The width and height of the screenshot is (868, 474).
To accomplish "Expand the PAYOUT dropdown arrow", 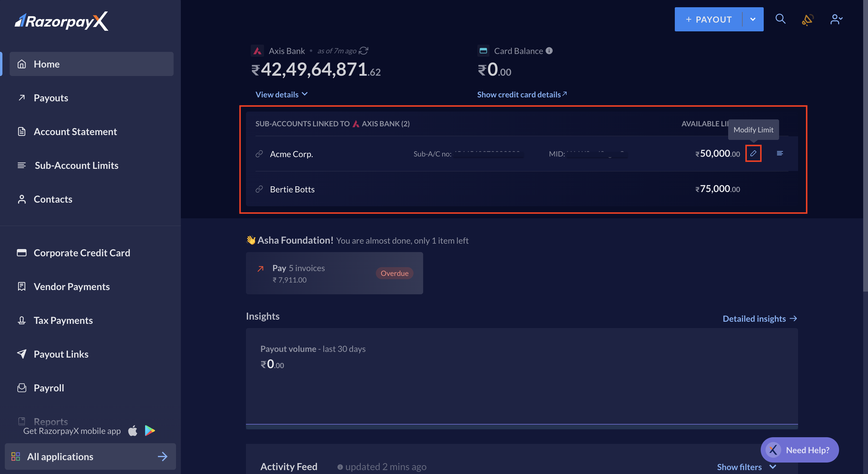I will tap(753, 19).
